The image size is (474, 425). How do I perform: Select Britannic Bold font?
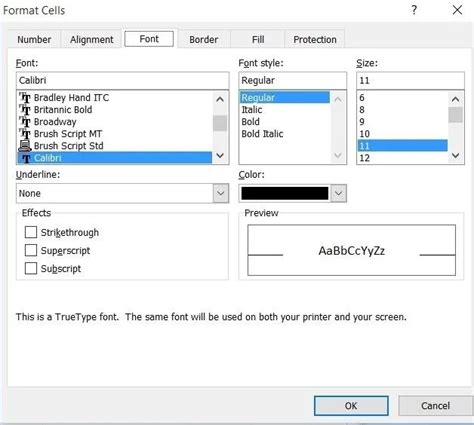pyautogui.click(x=63, y=110)
